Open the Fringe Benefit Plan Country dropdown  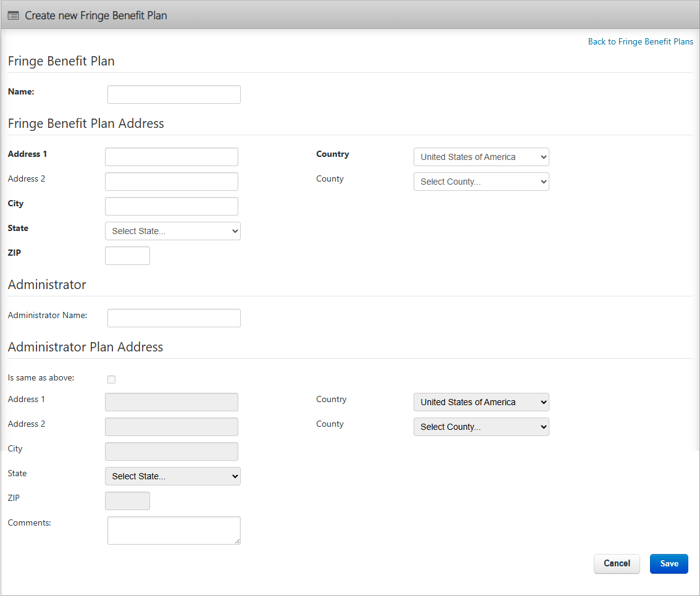pyautogui.click(x=481, y=157)
